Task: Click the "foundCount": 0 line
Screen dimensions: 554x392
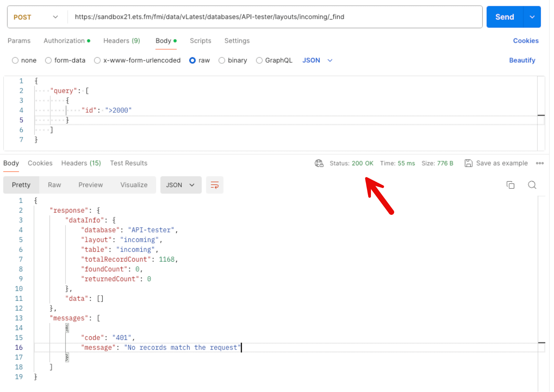Action: 112,269
